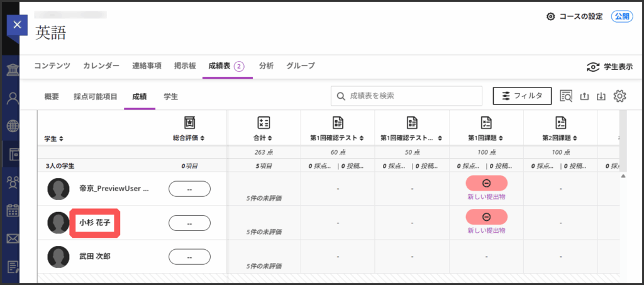Click the profile icon in left sidebar
This screenshot has height=285, width=644.
[11, 98]
